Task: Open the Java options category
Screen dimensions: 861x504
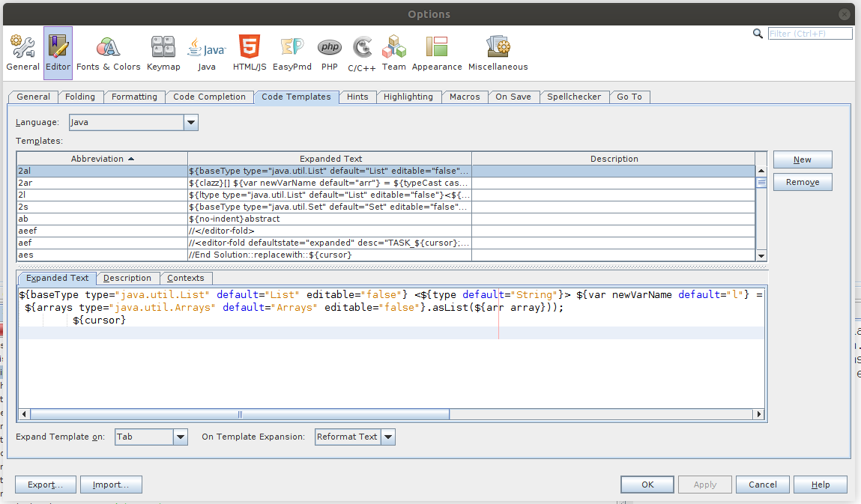Action: click(207, 52)
